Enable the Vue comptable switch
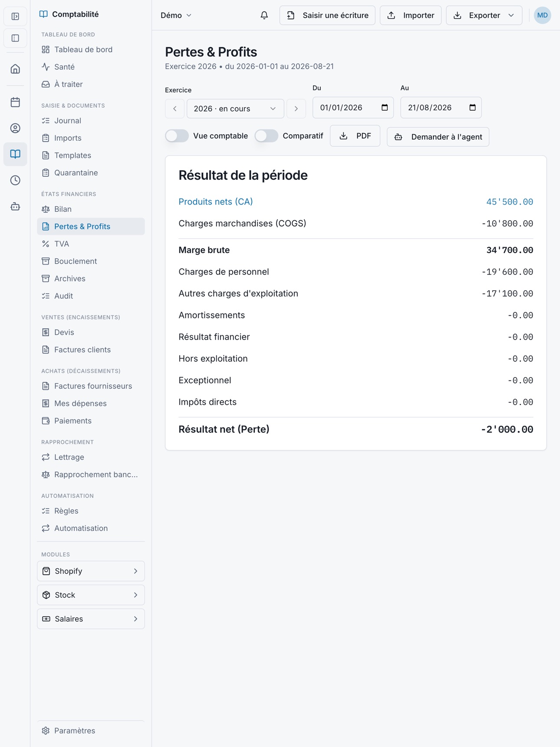 pyautogui.click(x=177, y=136)
